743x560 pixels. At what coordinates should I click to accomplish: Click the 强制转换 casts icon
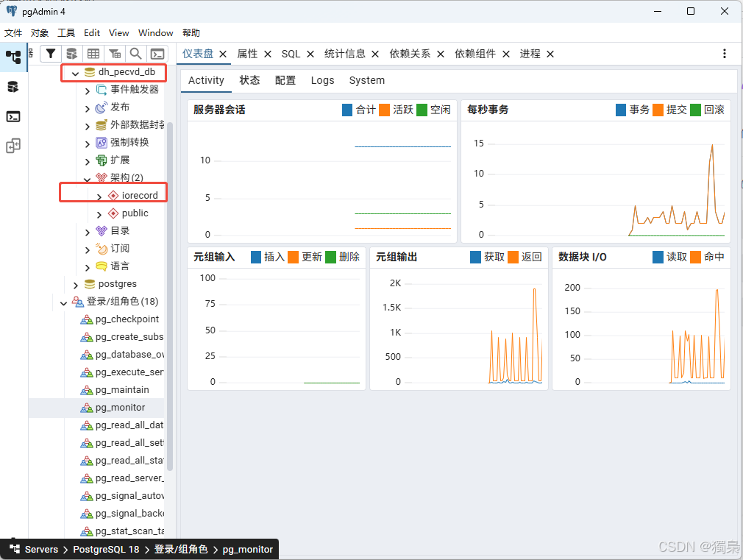(102, 143)
